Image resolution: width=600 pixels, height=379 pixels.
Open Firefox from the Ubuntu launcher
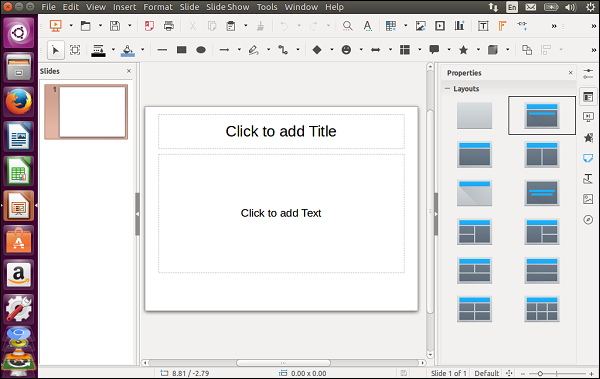(x=18, y=102)
